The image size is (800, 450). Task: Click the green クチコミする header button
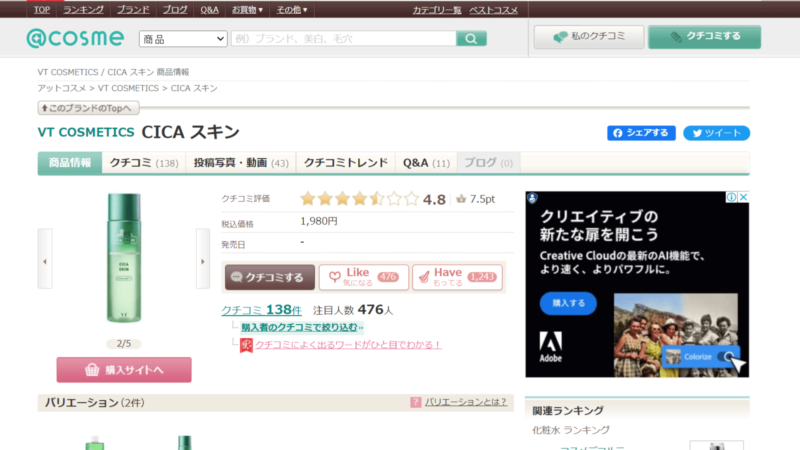705,37
